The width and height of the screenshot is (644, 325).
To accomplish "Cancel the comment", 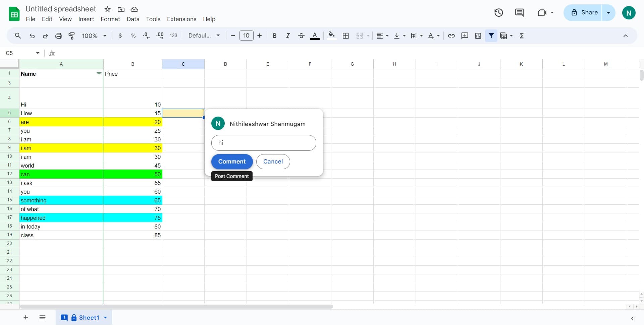I will [x=273, y=161].
